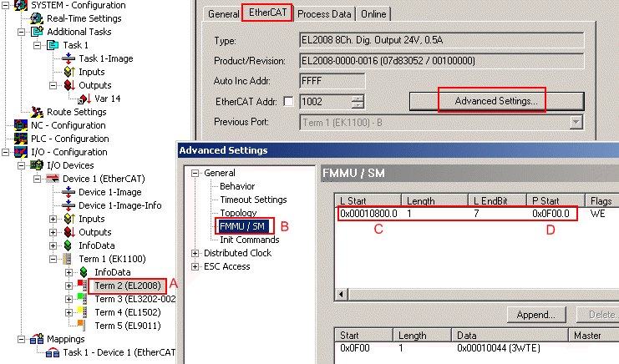
Task: Click the Inputs icon under Task 1
Action: coord(69,72)
